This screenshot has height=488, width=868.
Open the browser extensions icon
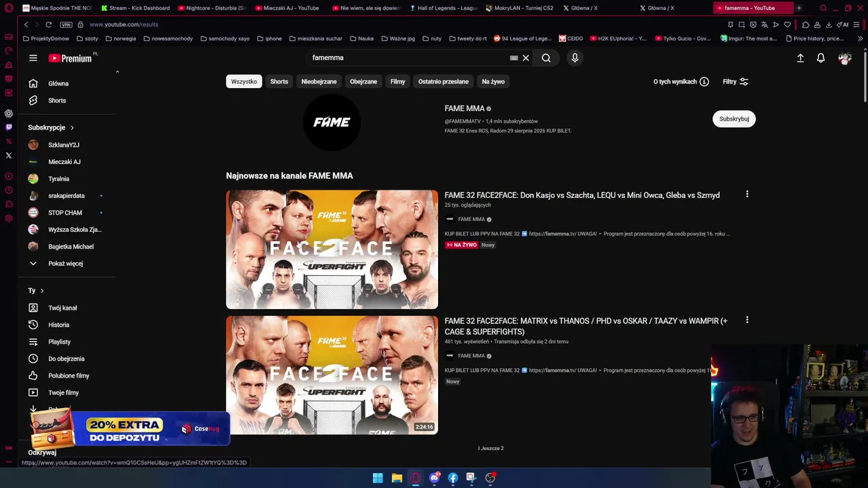click(x=806, y=25)
